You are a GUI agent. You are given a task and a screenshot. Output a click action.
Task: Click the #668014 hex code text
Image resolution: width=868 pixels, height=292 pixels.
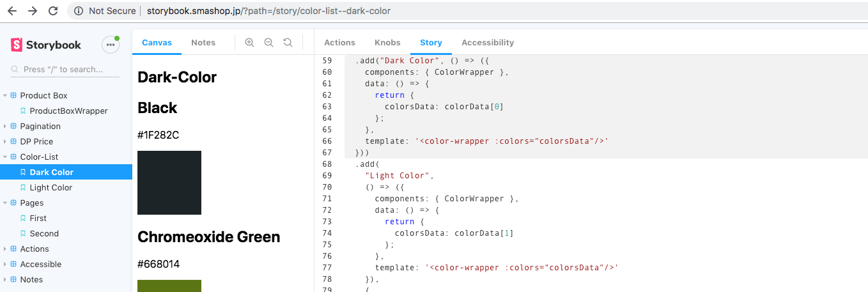[x=158, y=264]
